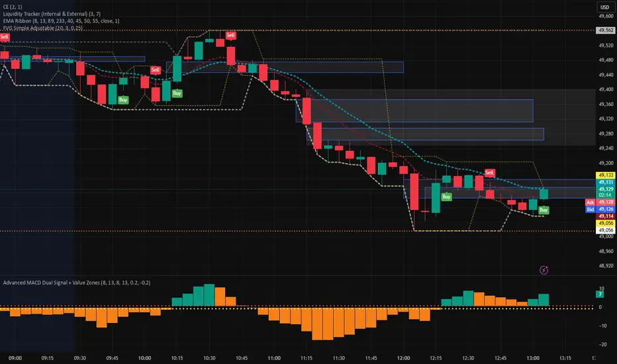Click the Buy label near the 10:15 candle
Image resolution: width=617 pixels, height=364 pixels.
(177, 93)
